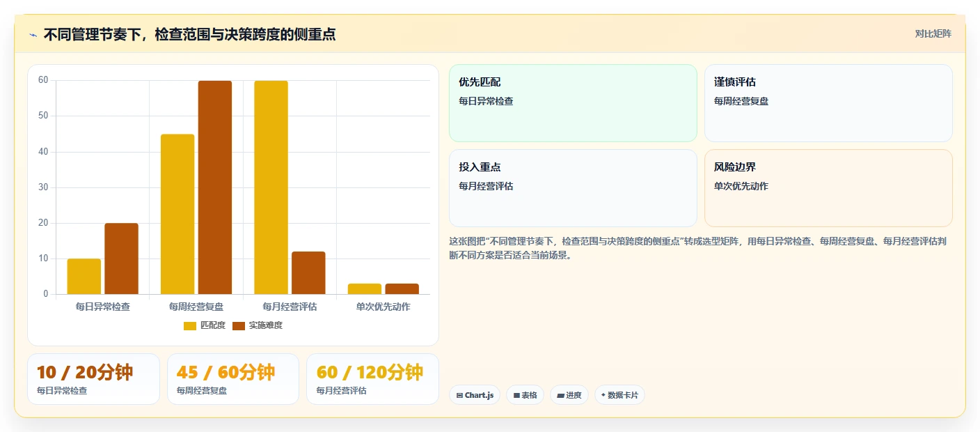Click the 匹配度 bar for 单次优先动作
The height and width of the screenshot is (432, 980).
coord(365,289)
